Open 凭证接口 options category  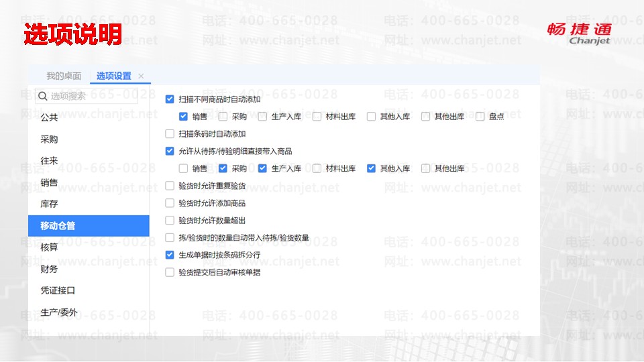click(89, 290)
